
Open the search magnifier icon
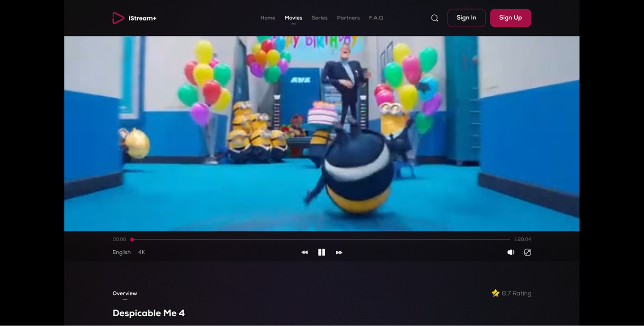(435, 18)
